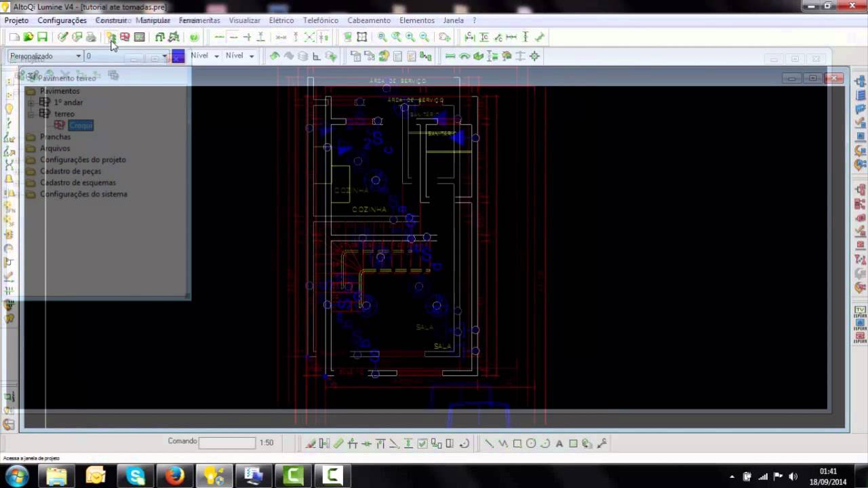This screenshot has height=488, width=868.
Task: Click the Zoom window magnifier icon
Action: [x=382, y=37]
